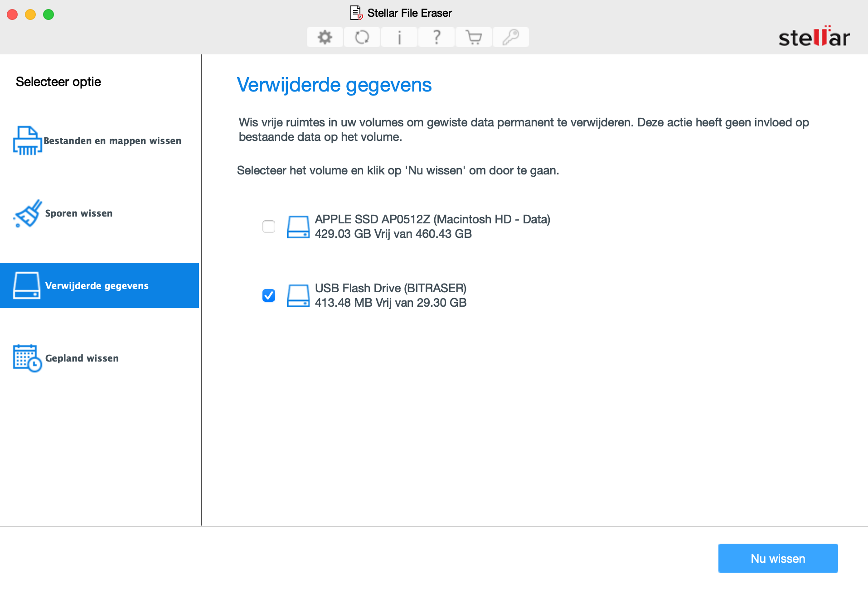Select Bestanden en mappen wissen option
Screen dimensions: 868x589
pos(100,140)
